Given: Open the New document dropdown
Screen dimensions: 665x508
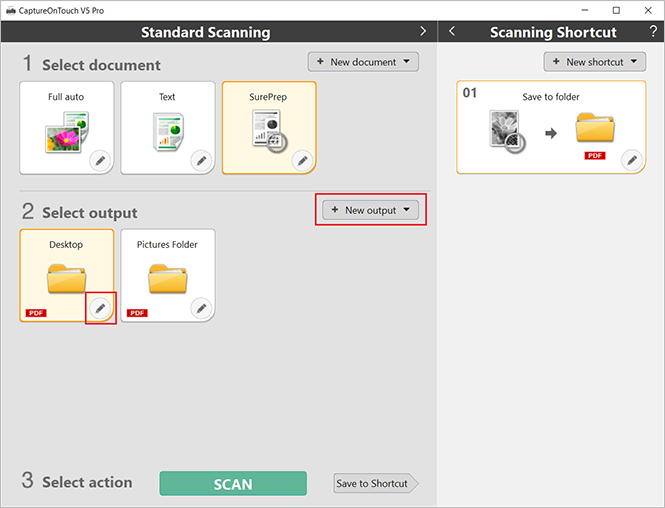Looking at the screenshot, I should tap(363, 62).
